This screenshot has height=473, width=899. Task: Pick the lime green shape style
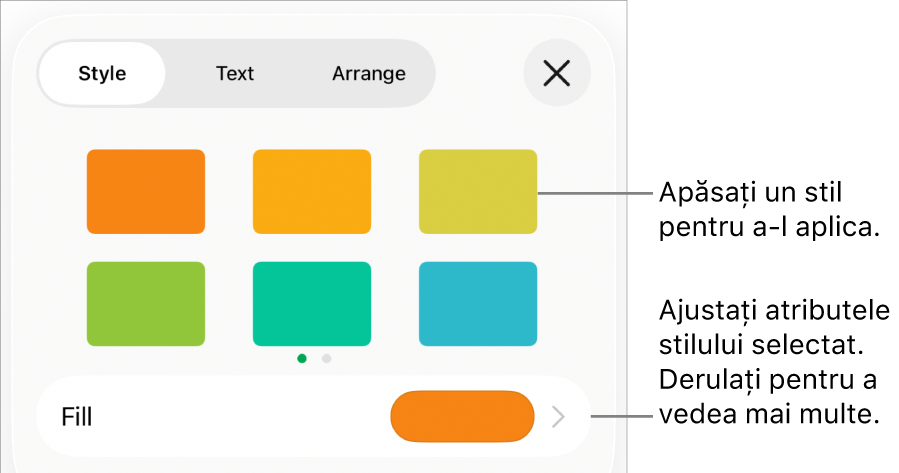146,304
